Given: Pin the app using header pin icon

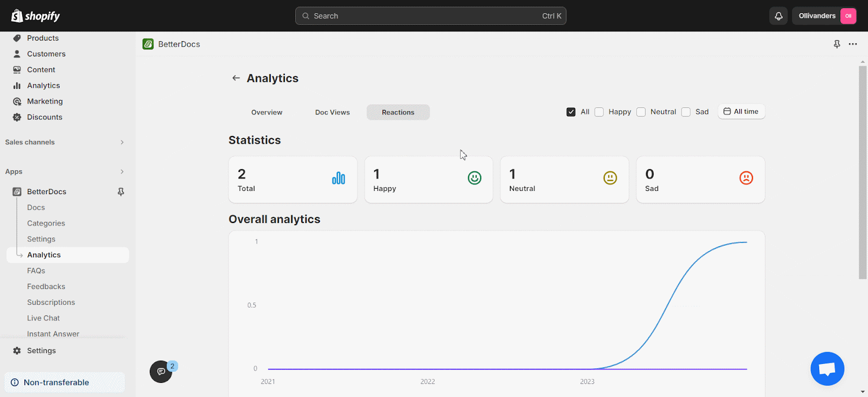Looking at the screenshot, I should (x=837, y=44).
